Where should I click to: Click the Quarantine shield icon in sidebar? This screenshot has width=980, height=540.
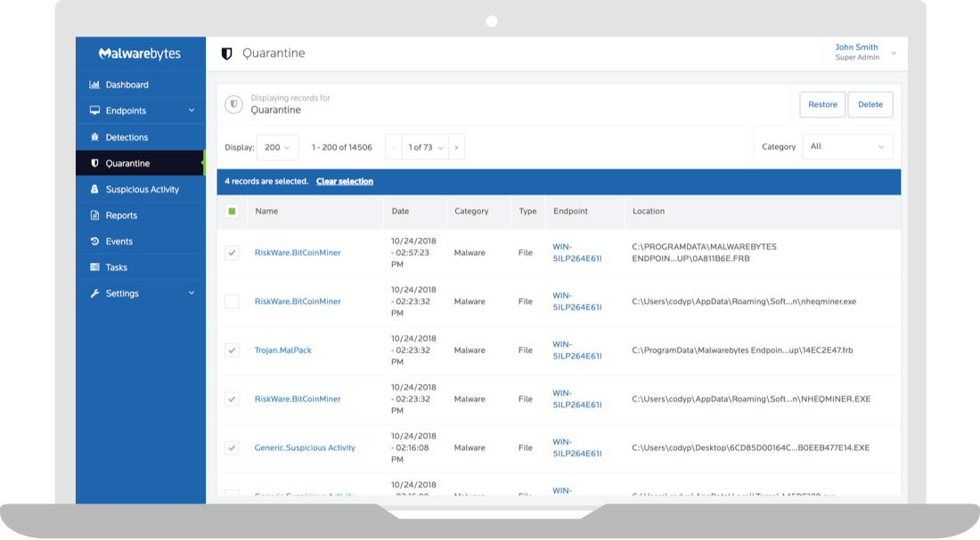94,163
